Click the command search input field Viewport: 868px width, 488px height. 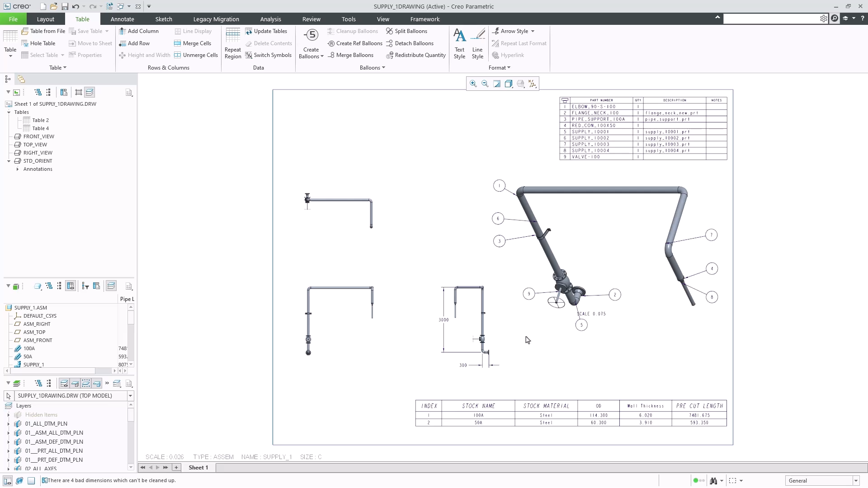click(x=771, y=19)
